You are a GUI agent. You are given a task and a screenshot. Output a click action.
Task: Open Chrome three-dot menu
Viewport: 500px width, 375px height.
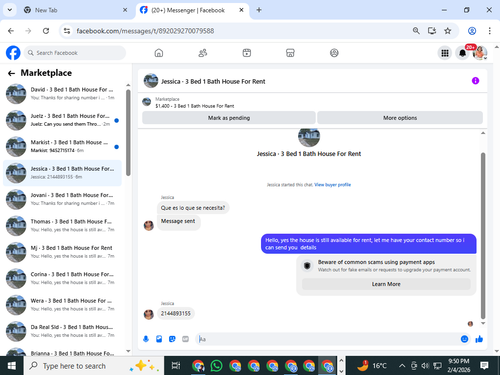tap(489, 31)
